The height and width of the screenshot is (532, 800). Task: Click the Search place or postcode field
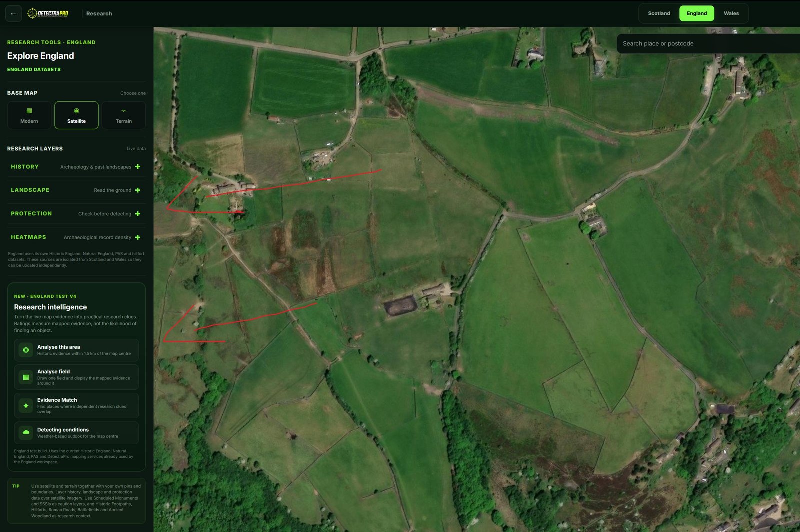tap(708, 44)
